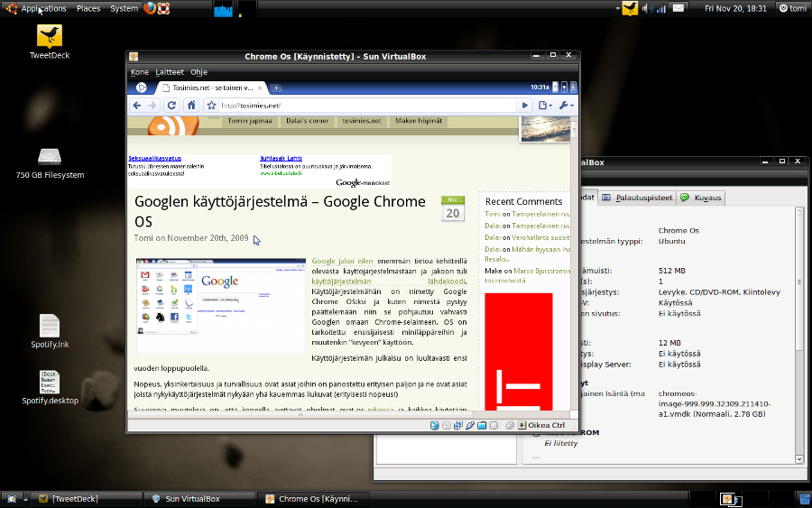Screen dimensions: 812x508
Task: Open the Juhlasali Lahti ad link
Action: click(x=281, y=159)
